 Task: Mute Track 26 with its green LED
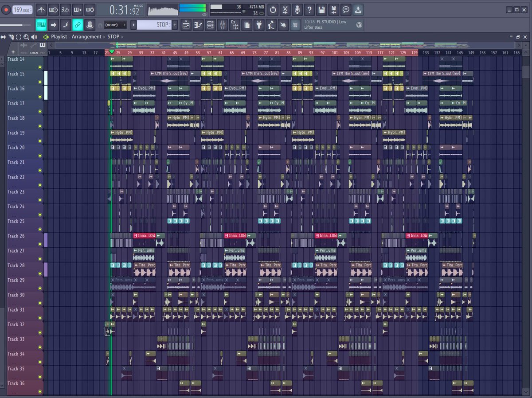pos(40,244)
